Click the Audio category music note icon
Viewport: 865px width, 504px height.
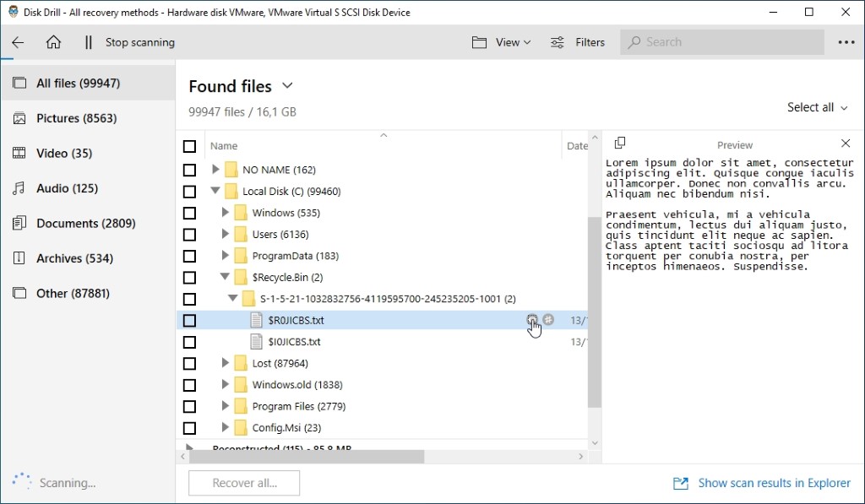(19, 188)
